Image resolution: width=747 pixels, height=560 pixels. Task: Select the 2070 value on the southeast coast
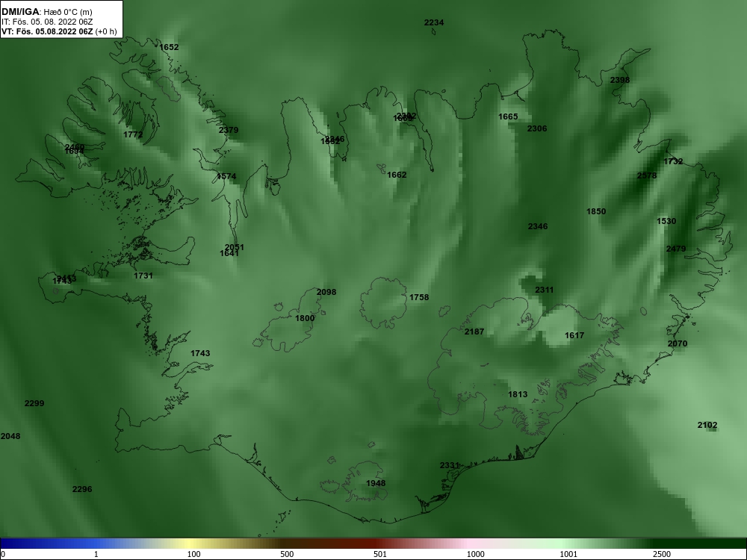coord(678,343)
